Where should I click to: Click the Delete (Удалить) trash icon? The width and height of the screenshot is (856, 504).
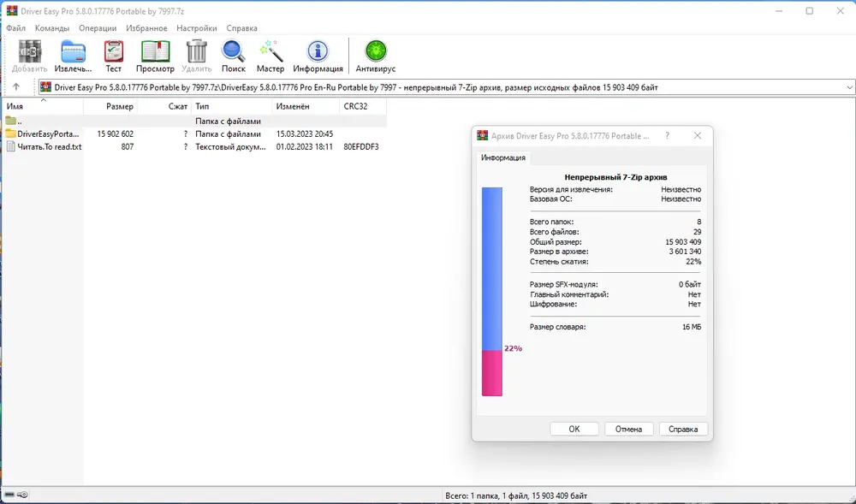pyautogui.click(x=197, y=56)
